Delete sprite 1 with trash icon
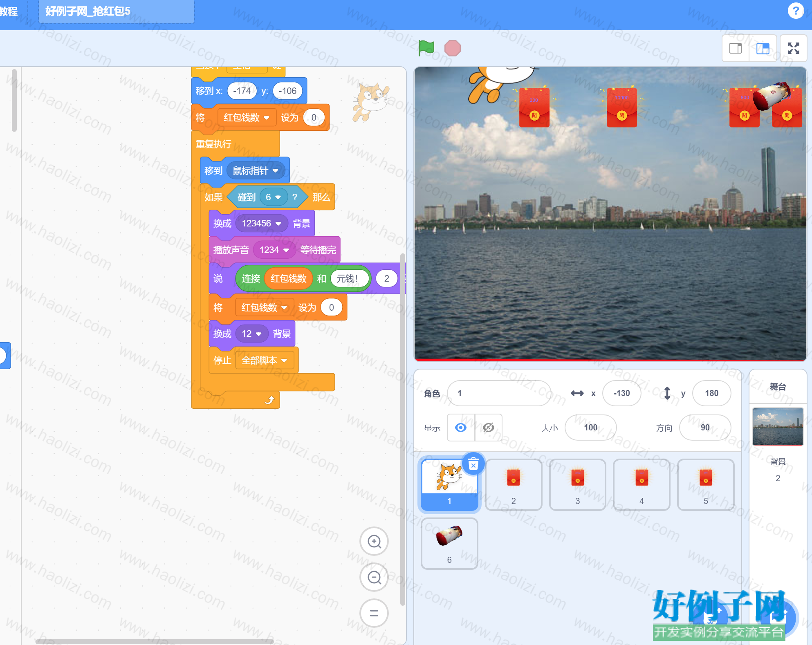 click(473, 464)
